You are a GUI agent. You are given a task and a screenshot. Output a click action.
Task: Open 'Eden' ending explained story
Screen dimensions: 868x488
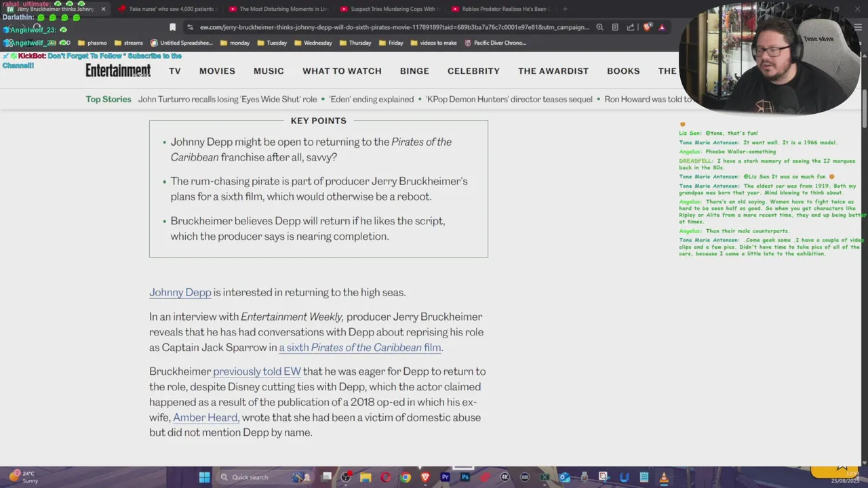pos(372,99)
